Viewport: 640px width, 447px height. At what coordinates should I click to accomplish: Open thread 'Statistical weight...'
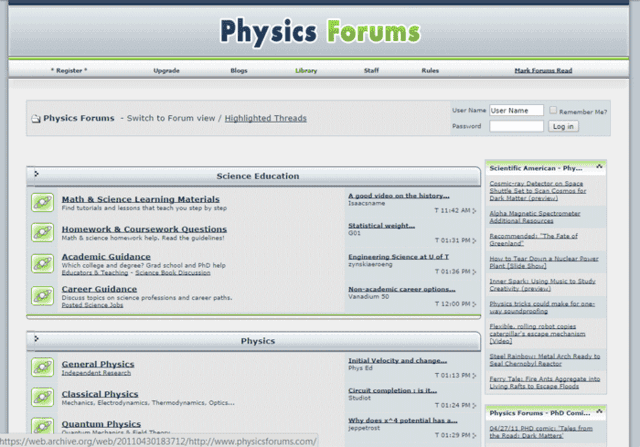381,225
